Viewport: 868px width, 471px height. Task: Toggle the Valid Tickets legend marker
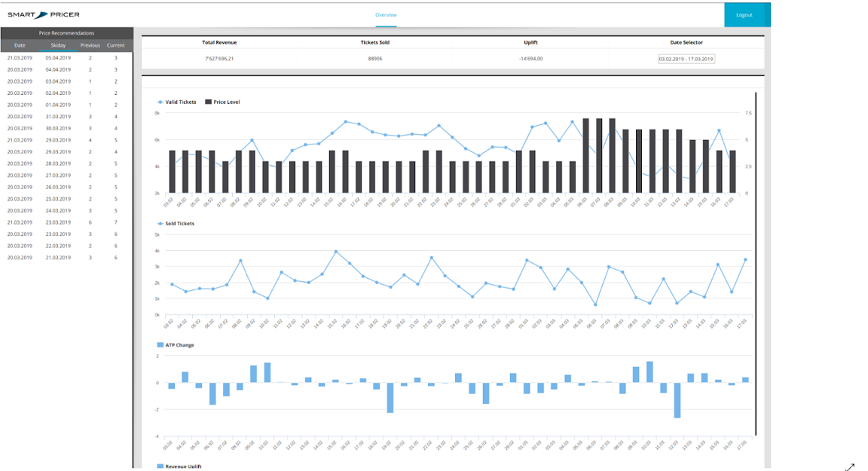point(160,102)
